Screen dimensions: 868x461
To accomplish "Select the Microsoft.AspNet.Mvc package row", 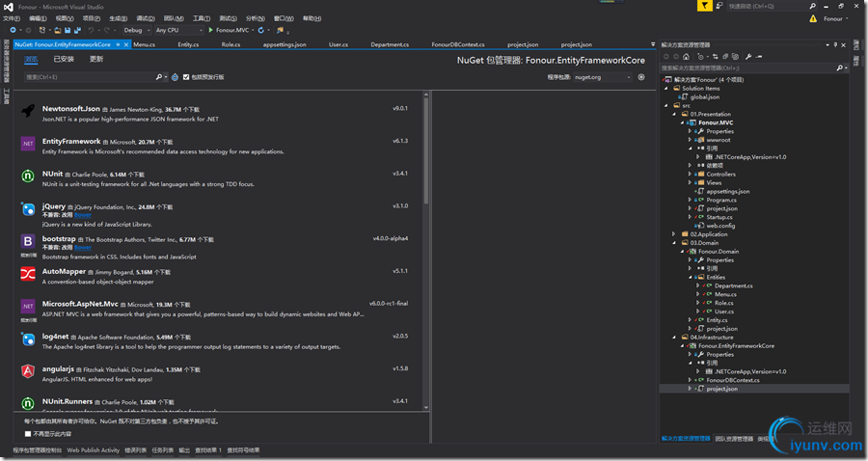I will (220, 309).
